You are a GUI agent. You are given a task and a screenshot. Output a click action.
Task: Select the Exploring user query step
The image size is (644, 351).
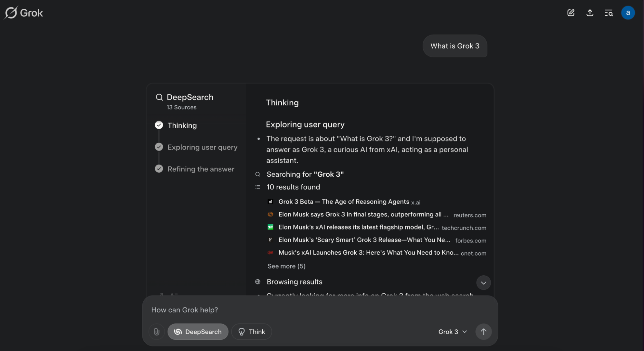click(x=202, y=147)
